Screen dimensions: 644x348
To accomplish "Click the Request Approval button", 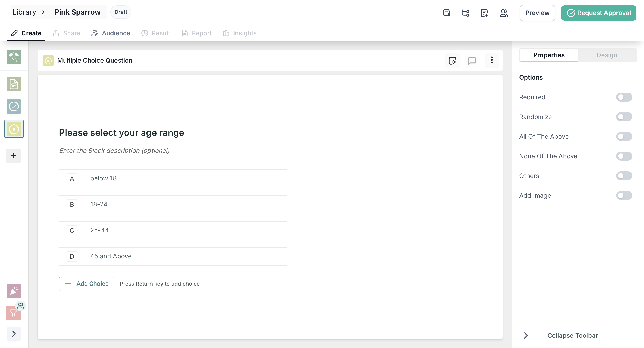I will tap(599, 13).
